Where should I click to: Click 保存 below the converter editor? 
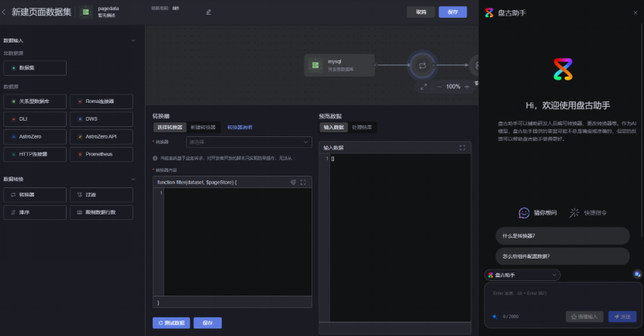208,323
